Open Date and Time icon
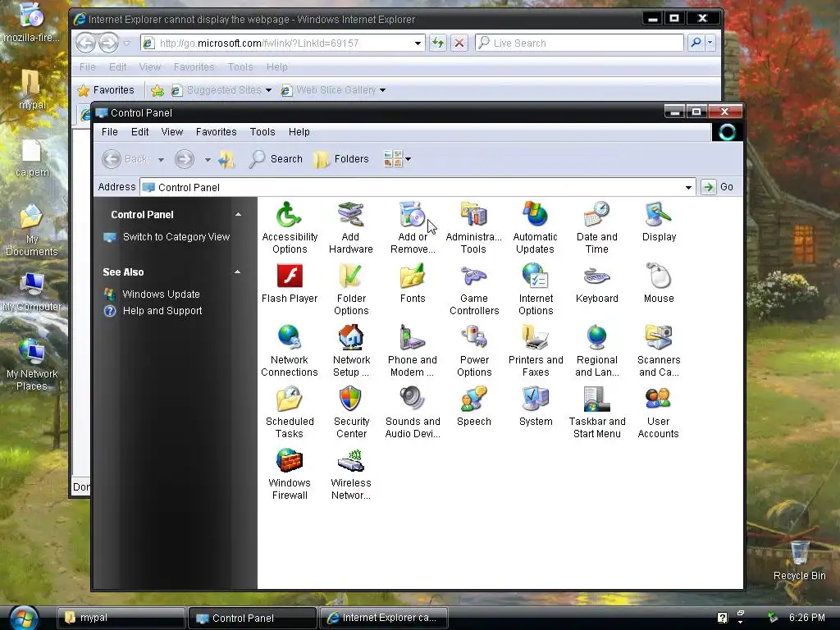840x630 pixels. pyautogui.click(x=597, y=227)
